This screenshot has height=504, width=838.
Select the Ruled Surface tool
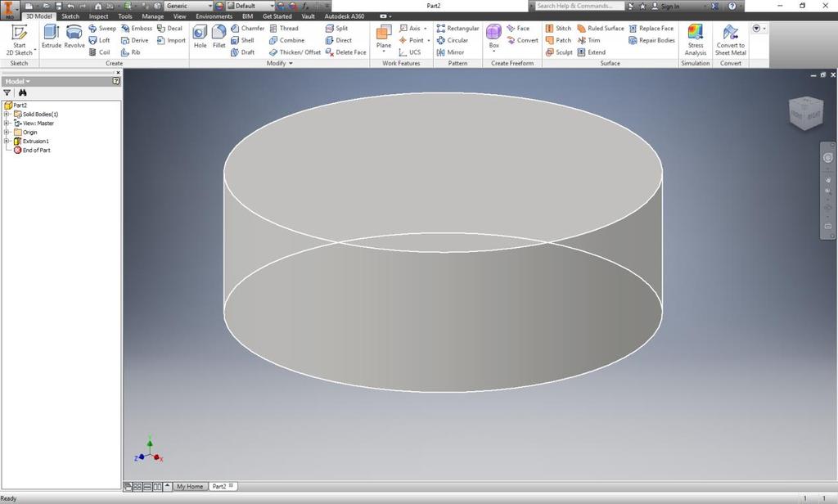(x=600, y=29)
